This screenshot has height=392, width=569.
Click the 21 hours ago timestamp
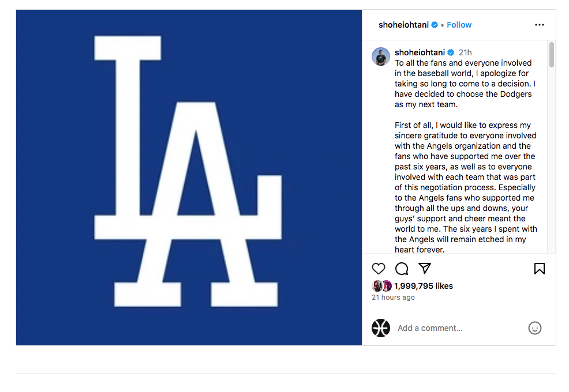click(393, 297)
